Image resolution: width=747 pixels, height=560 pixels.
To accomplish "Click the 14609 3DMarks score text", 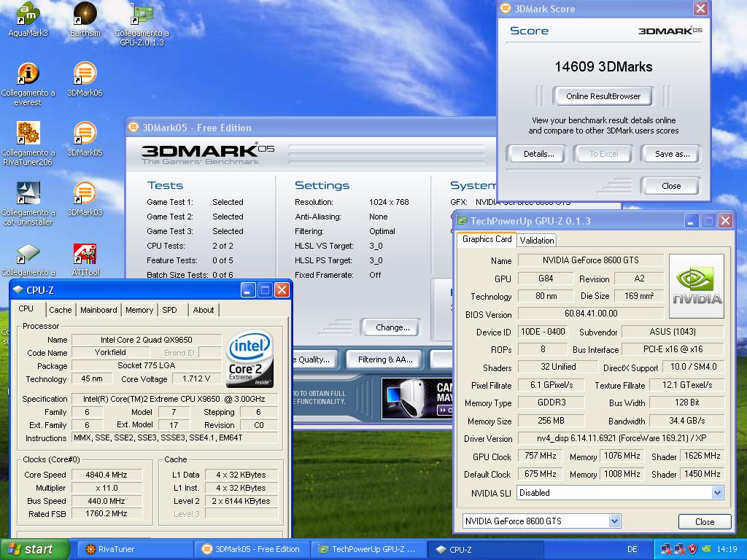I will [603, 66].
